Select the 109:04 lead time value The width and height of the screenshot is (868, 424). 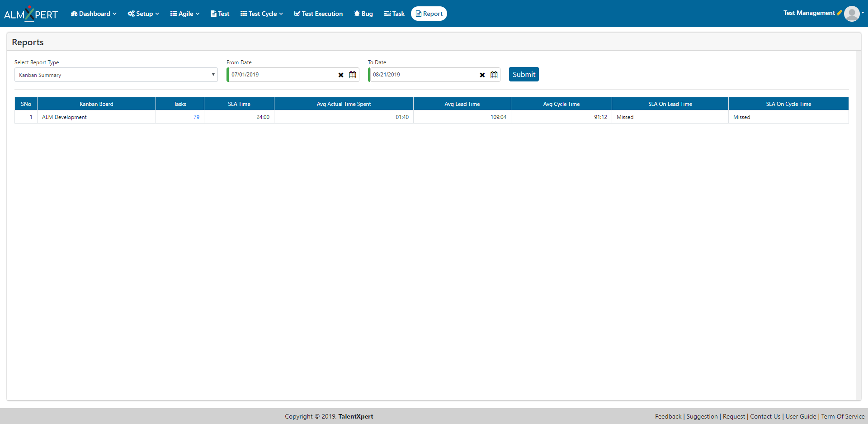click(x=498, y=117)
